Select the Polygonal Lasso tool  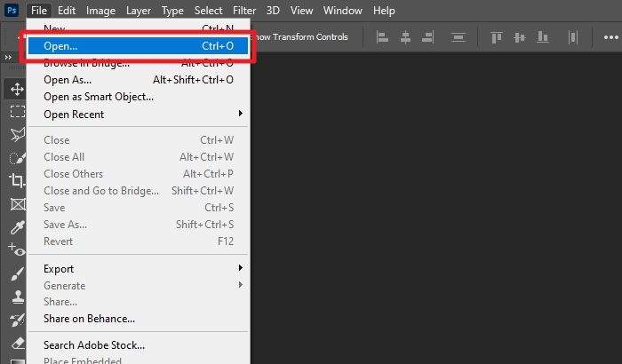(17, 135)
